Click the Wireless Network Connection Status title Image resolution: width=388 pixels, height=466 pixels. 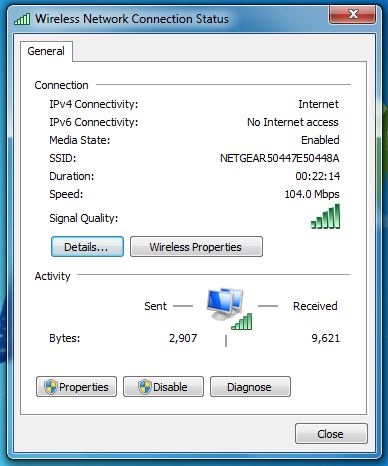(132, 19)
